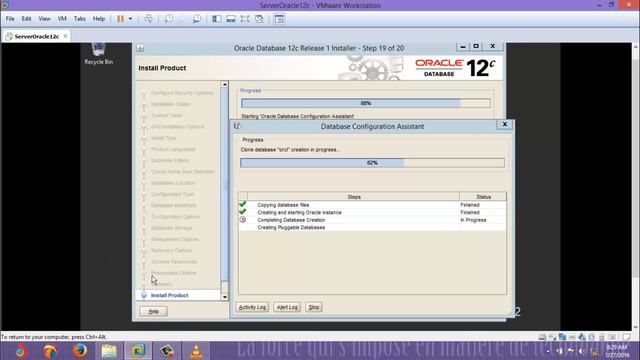
Task: Open the file explorer taskbar icon
Action: pyautogui.click(x=109, y=351)
